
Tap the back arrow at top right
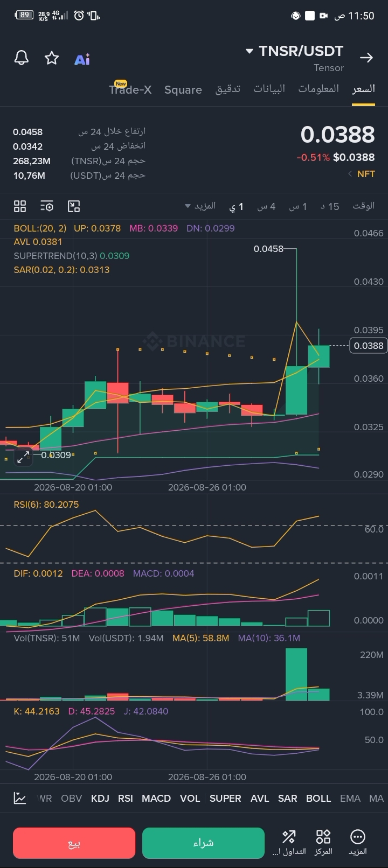click(366, 58)
